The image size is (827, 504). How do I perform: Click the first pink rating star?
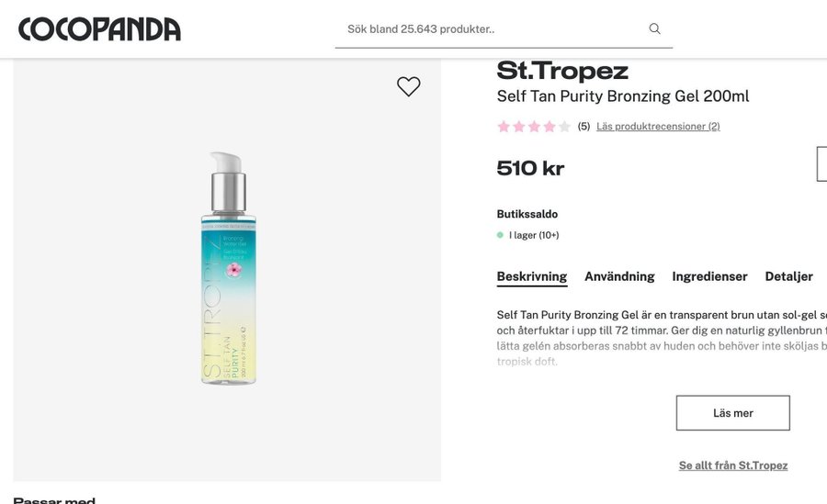tap(504, 127)
